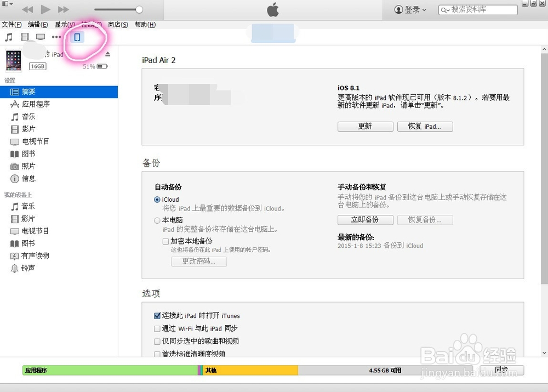Click the green 应用程序 storage segment
Screen dimensions: 548x392
(110, 370)
